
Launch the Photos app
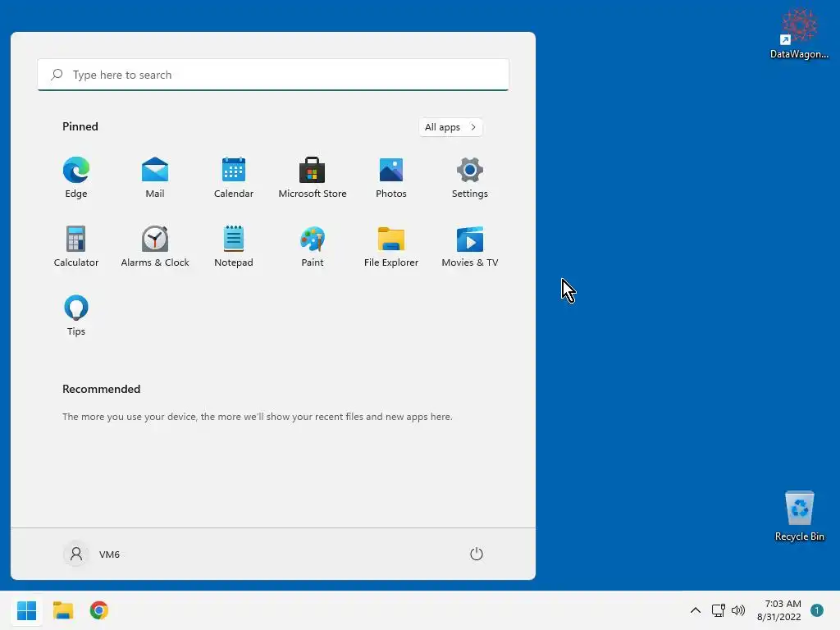point(391,178)
